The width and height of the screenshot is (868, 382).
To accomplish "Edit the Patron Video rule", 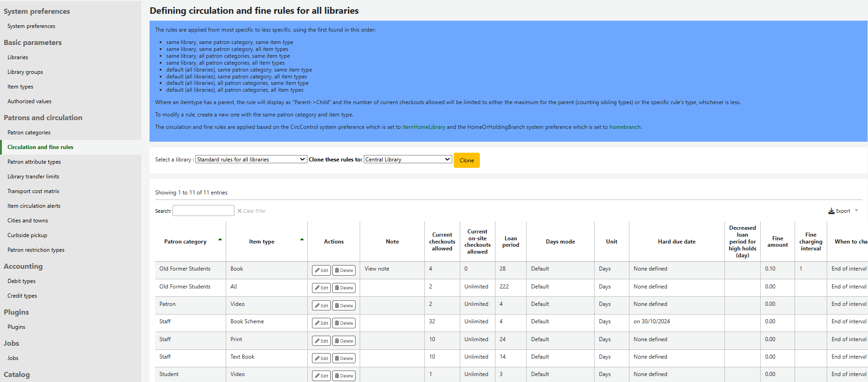I will pos(321,306).
